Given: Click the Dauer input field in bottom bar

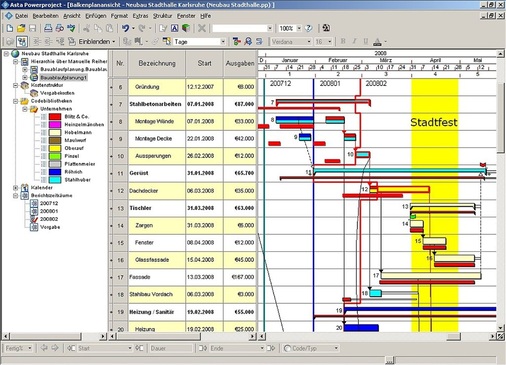Looking at the screenshot, I should pos(171,348).
